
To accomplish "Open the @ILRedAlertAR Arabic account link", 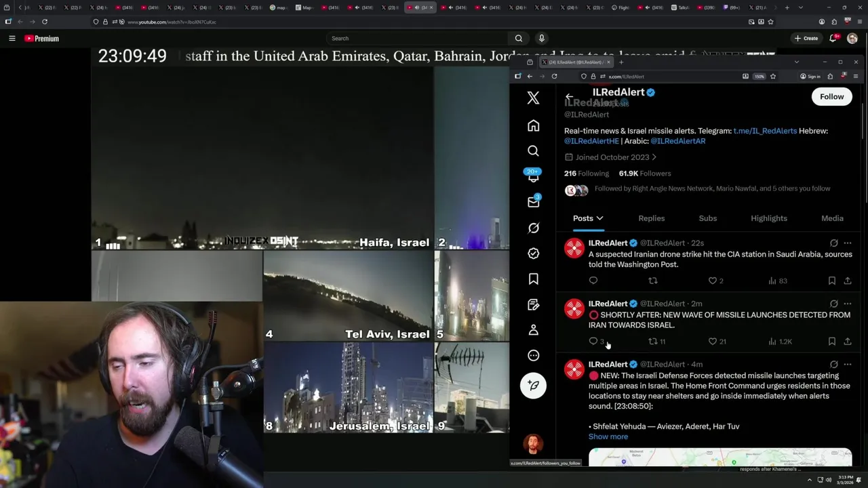I will [x=677, y=141].
